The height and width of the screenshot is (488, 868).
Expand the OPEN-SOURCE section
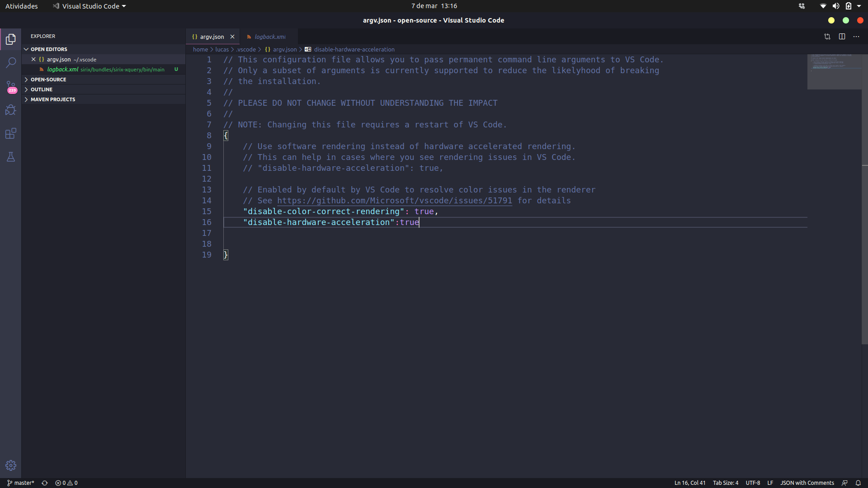click(48, 79)
